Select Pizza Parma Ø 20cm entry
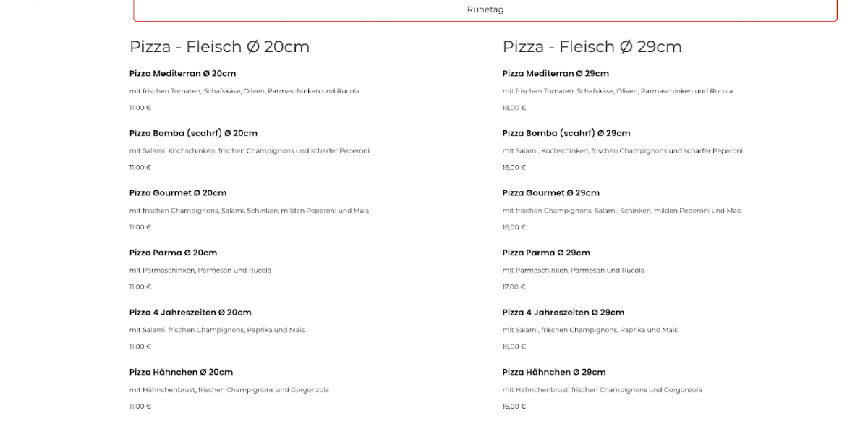This screenshot has height=424, width=868. (173, 253)
